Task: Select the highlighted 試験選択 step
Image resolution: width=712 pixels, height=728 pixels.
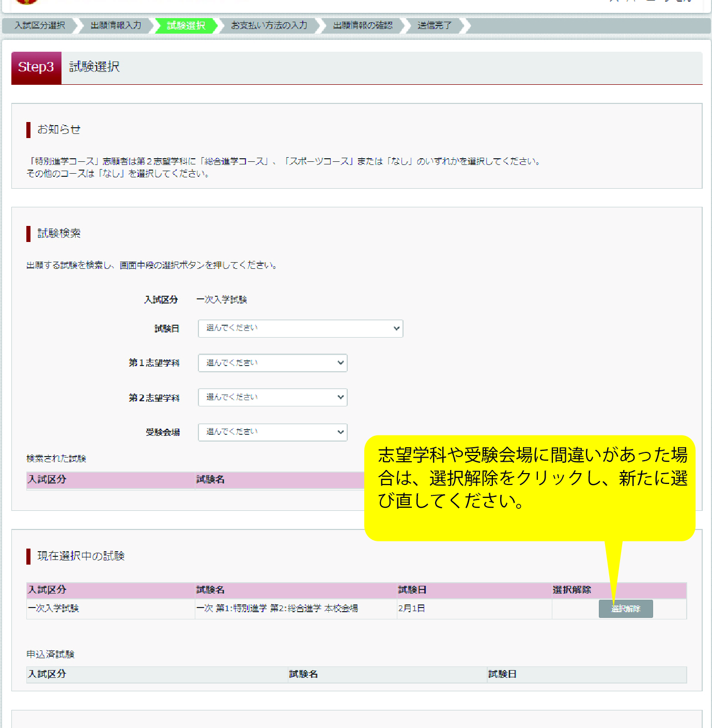Action: pyautogui.click(x=186, y=25)
